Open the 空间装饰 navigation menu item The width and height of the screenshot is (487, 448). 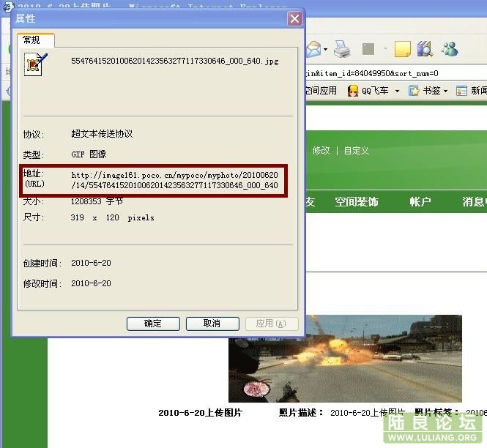coord(357,202)
